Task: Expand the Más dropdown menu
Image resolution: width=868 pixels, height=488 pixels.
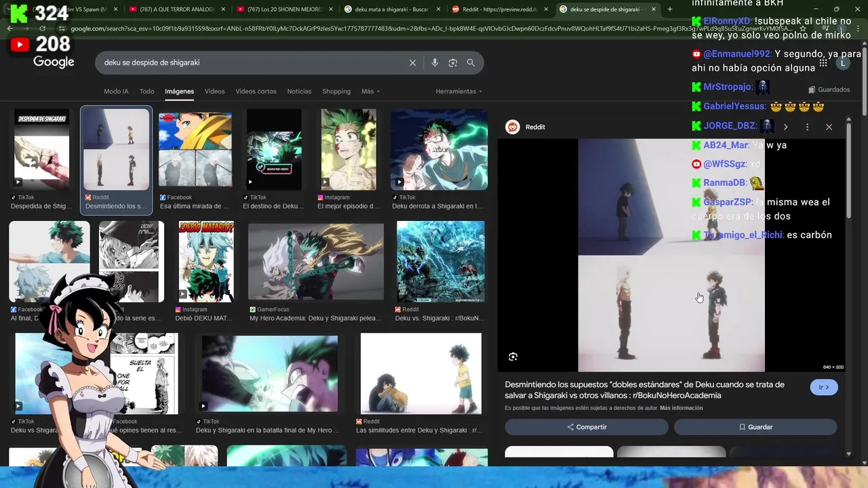Action: pyautogui.click(x=370, y=91)
